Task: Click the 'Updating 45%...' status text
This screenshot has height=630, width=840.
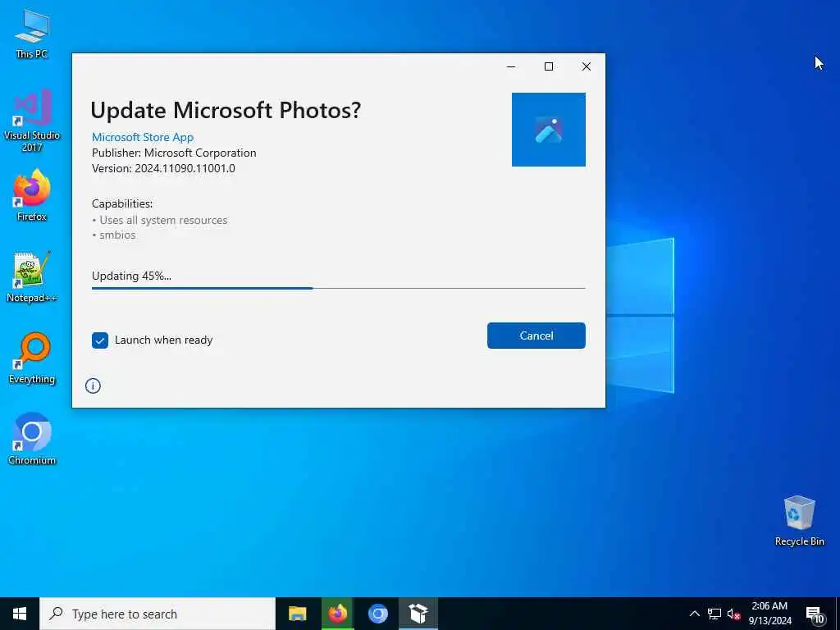Action: (132, 276)
